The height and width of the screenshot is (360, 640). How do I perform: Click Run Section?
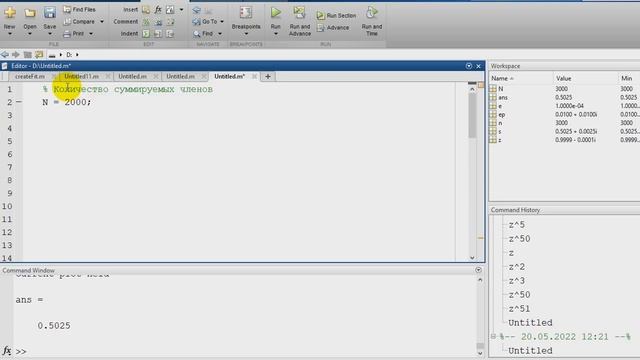336,16
